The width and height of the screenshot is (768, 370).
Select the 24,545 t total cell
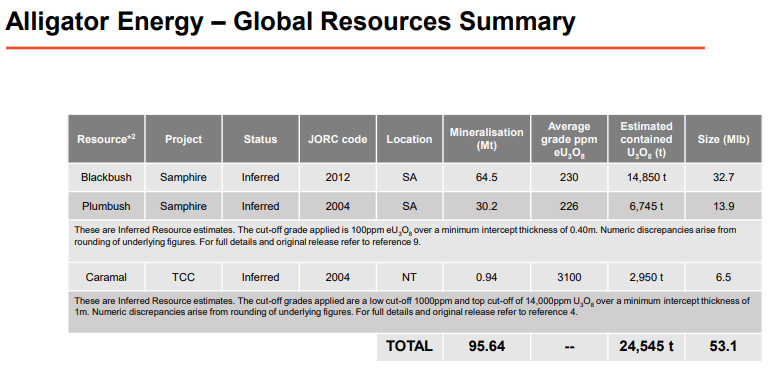(x=647, y=347)
